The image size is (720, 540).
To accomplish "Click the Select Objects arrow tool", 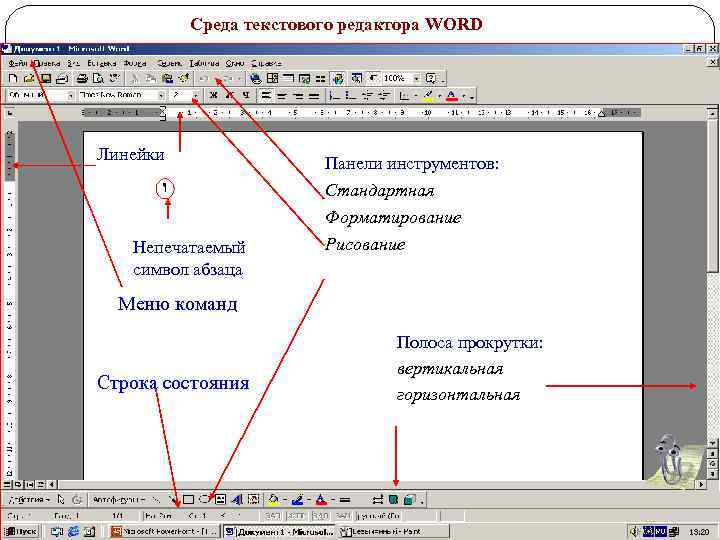I will pyautogui.click(x=61, y=499).
